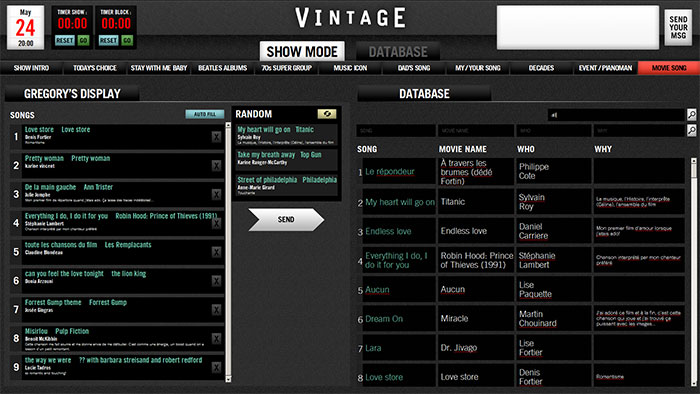
Task: Open Music Icon section
Action: (x=350, y=68)
